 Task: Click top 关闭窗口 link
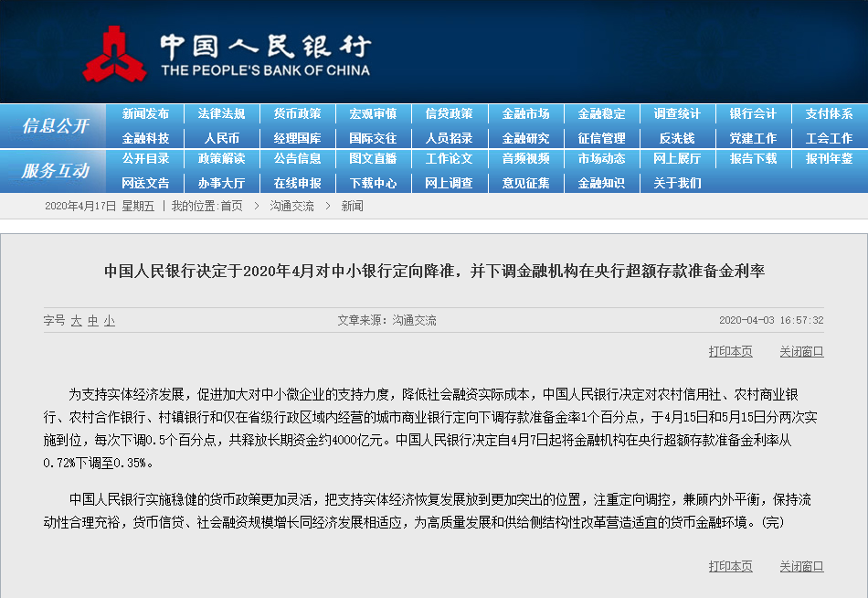tap(801, 351)
